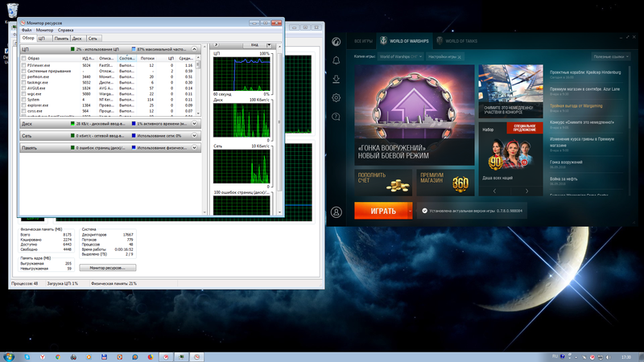644x362 pixels.
Task: Switch to Task Manager taskbar button
Action: 181,357
